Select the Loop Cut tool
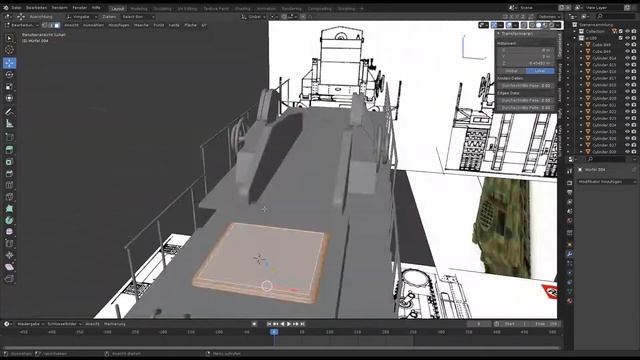Screen dimensions: 640x360 click(x=9, y=185)
